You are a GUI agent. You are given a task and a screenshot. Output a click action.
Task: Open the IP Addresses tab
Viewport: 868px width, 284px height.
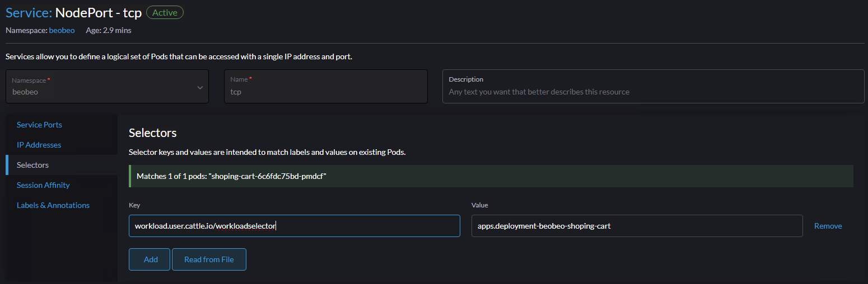39,145
